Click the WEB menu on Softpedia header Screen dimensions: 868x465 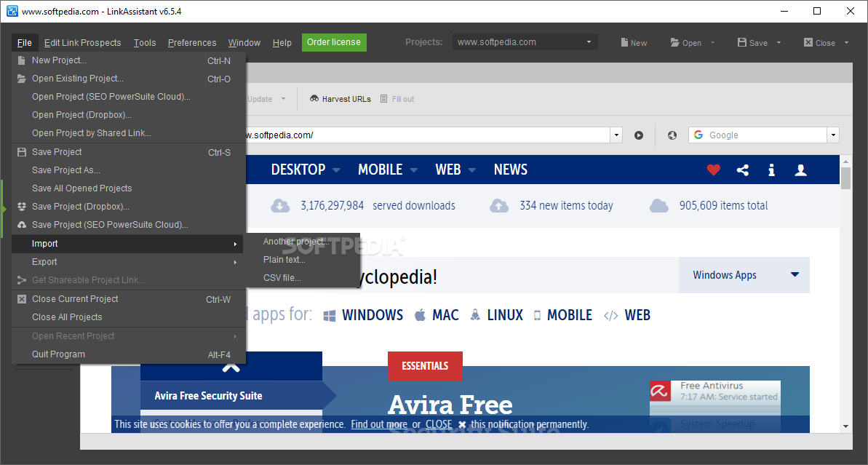point(455,170)
